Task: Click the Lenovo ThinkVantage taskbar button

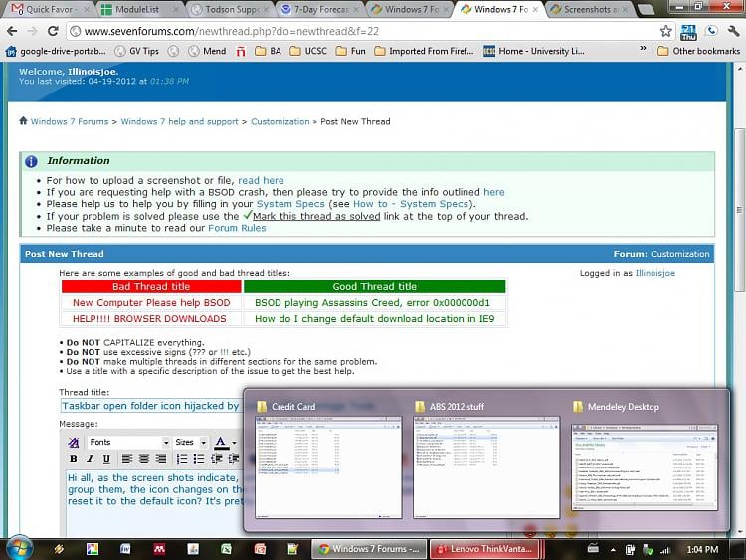Action: [x=485, y=549]
